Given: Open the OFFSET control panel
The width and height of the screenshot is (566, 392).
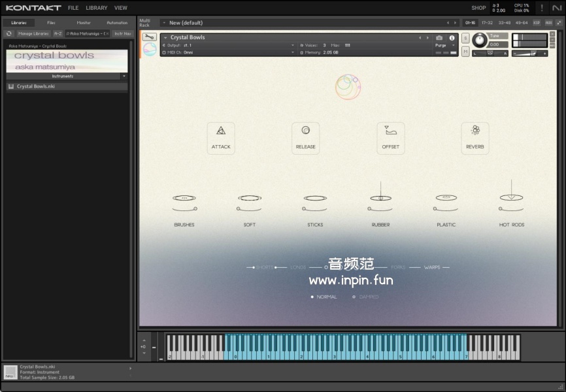Looking at the screenshot, I should pos(391,139).
